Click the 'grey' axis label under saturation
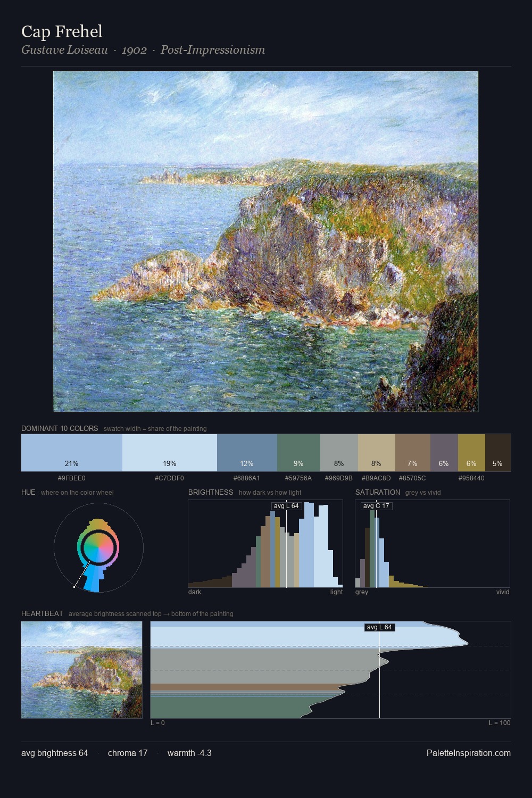This screenshot has height=798, width=532. [x=362, y=592]
